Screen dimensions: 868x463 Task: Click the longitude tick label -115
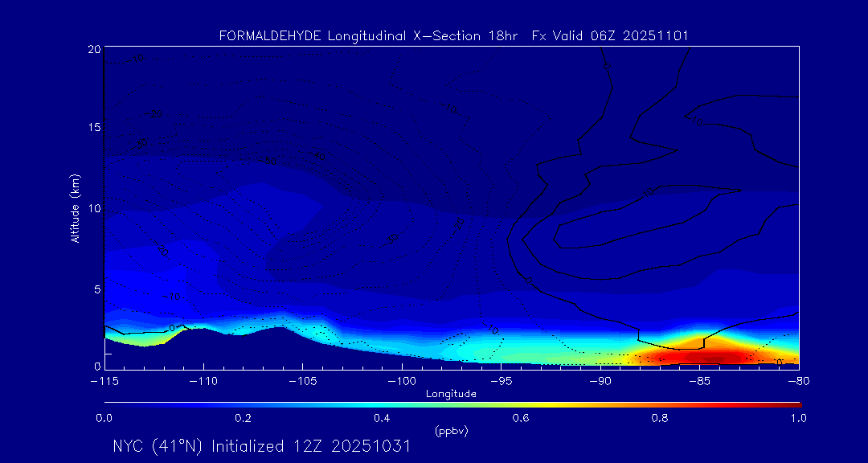coord(104,383)
